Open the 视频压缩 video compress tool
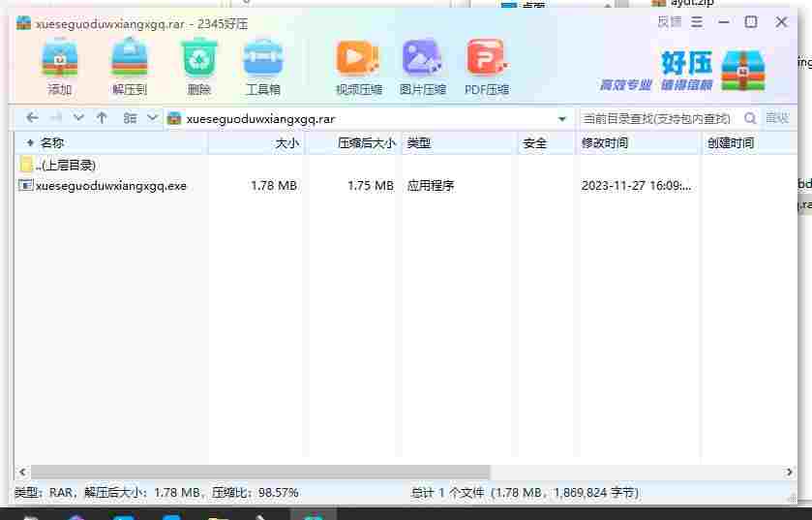This screenshot has height=520, width=812. [x=358, y=68]
